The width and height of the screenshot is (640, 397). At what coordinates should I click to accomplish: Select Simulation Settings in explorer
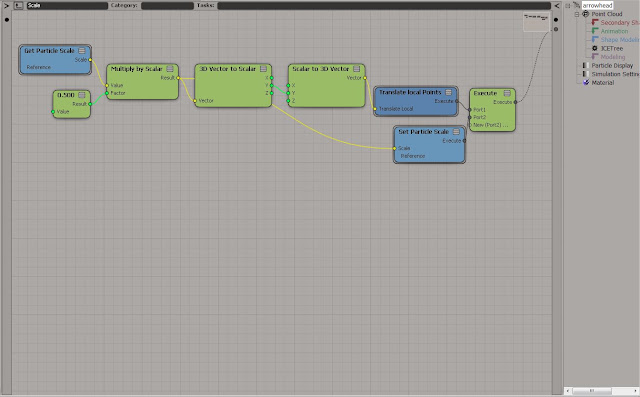tap(616, 74)
